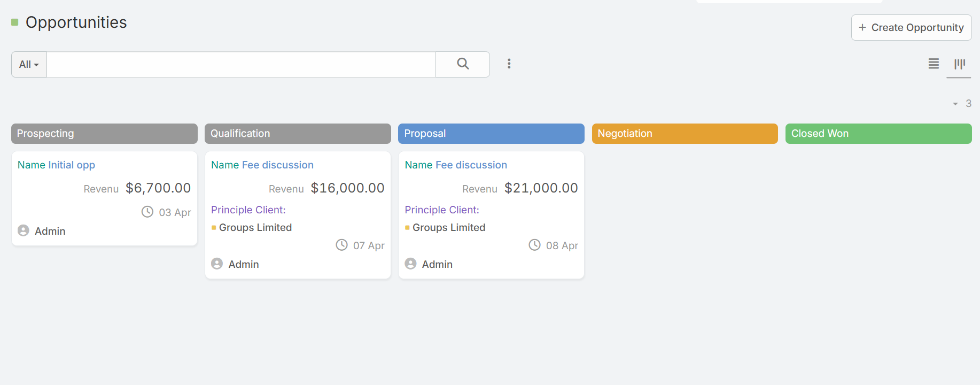Click into the opportunities search field
The image size is (980, 385).
(241, 65)
